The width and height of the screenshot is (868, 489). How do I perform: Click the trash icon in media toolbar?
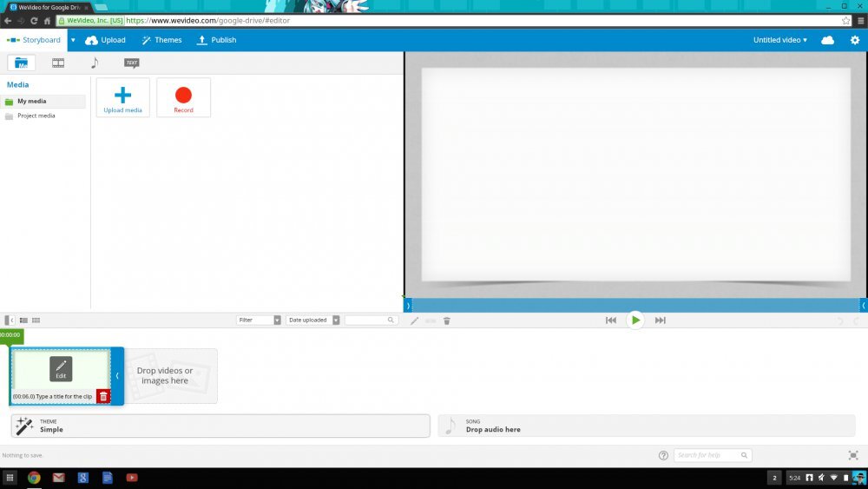tap(447, 320)
